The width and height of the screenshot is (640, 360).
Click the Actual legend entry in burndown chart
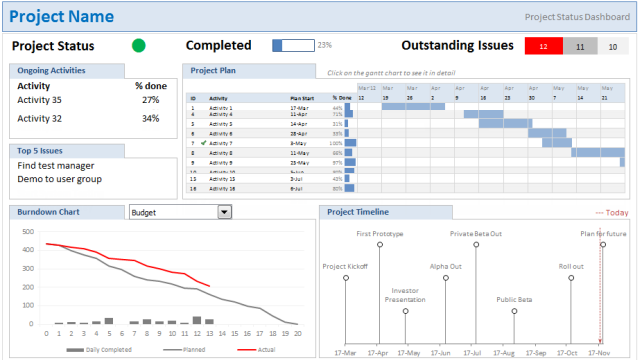coord(256,350)
